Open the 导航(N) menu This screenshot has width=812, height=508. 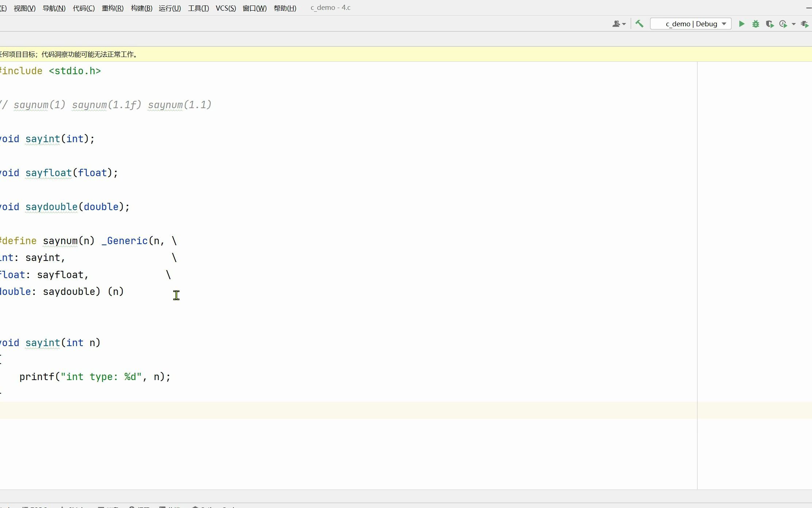point(54,8)
